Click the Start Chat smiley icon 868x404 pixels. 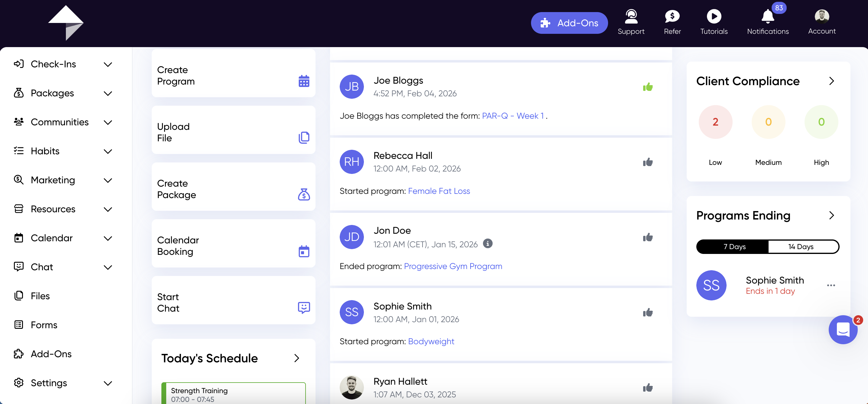coord(304,308)
